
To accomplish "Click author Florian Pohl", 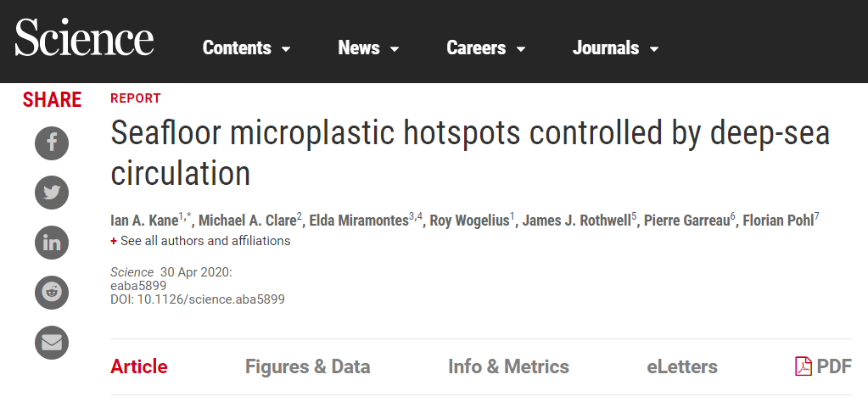I will (776, 221).
